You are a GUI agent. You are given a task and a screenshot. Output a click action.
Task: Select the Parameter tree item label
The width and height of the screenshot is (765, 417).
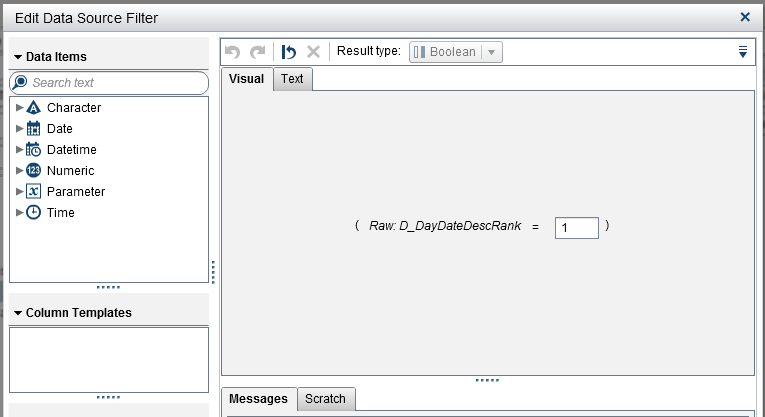click(x=76, y=192)
